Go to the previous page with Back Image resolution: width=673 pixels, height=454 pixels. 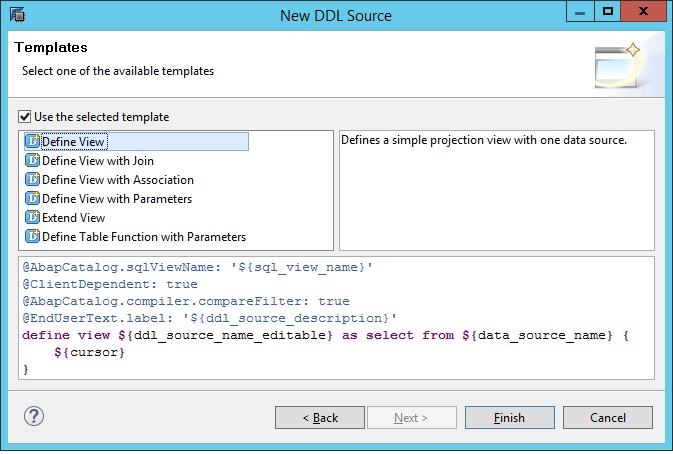point(320,418)
